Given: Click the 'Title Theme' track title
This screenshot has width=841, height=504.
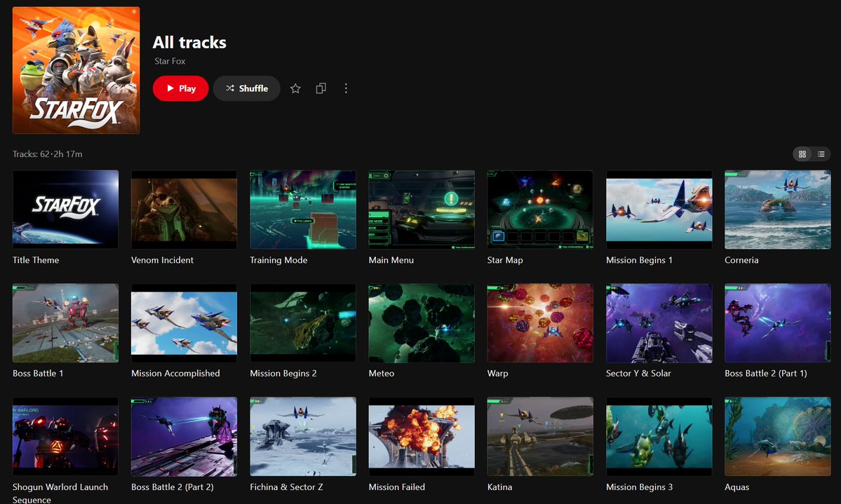Looking at the screenshot, I should (36, 260).
